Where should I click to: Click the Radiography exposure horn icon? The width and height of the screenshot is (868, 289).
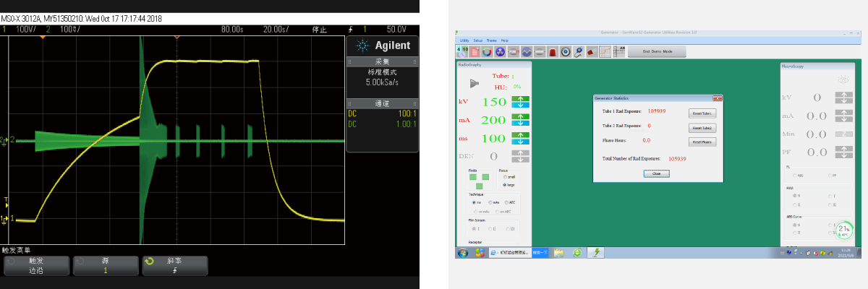pos(473,82)
